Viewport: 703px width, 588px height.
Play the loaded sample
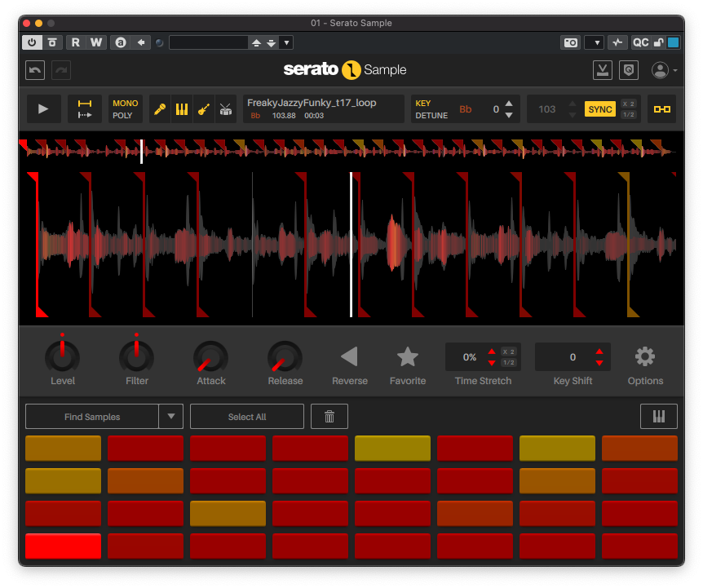43,109
